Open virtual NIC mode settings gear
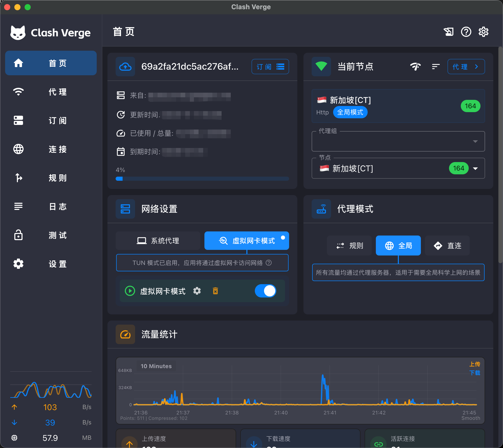The width and height of the screenshot is (503, 448). pos(197,291)
